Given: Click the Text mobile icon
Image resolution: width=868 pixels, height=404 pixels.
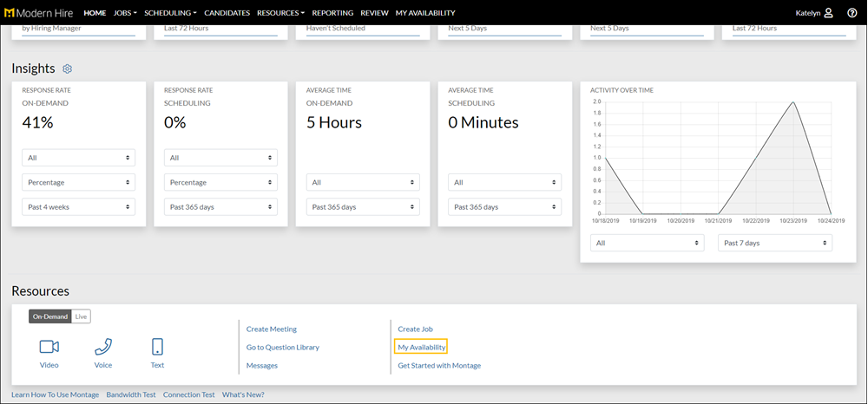Looking at the screenshot, I should tap(157, 347).
